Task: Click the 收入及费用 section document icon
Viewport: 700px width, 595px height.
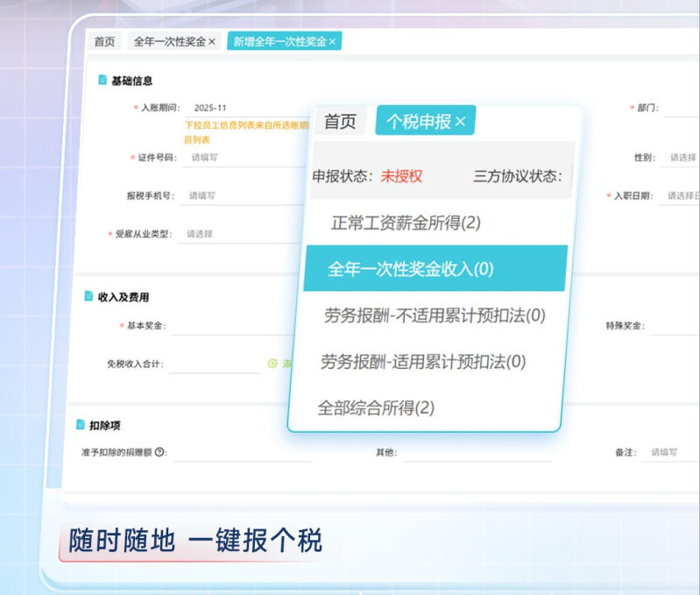Action: point(88,297)
